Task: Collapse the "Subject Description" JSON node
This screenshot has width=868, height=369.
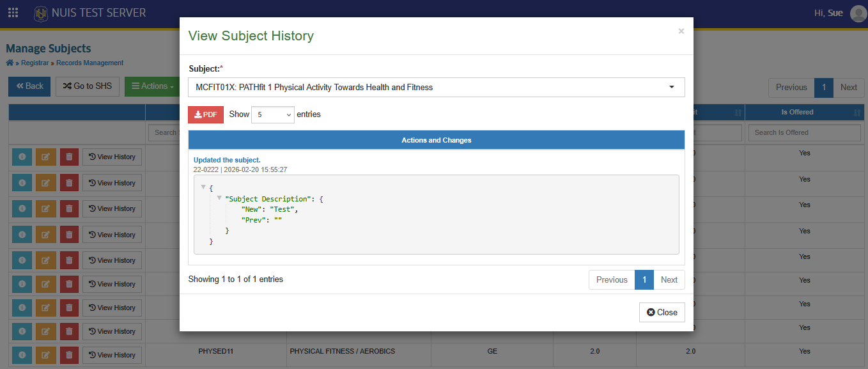Action: pos(219,198)
